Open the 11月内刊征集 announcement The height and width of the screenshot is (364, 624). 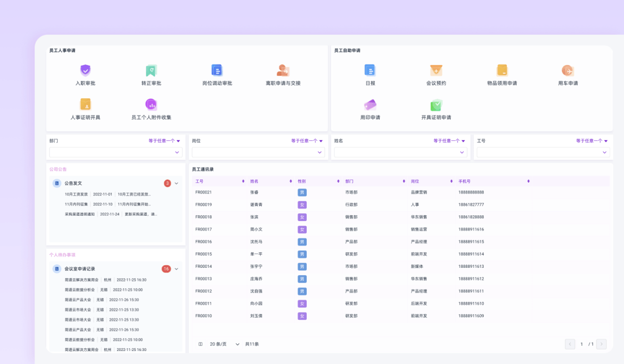click(x=76, y=204)
